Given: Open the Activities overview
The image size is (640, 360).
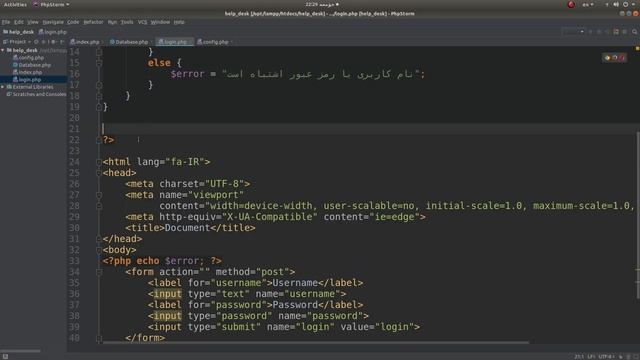Looking at the screenshot, I should (15, 4).
